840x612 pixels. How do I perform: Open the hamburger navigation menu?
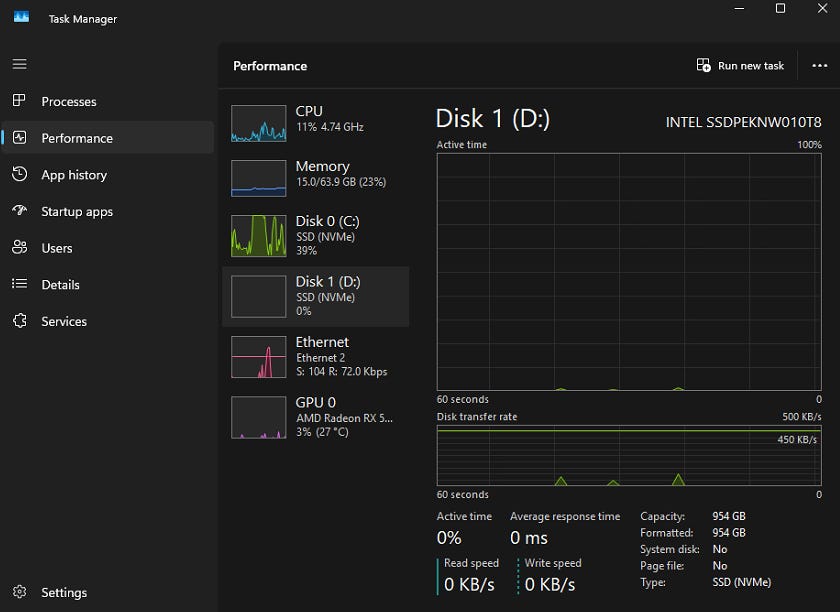pos(19,64)
